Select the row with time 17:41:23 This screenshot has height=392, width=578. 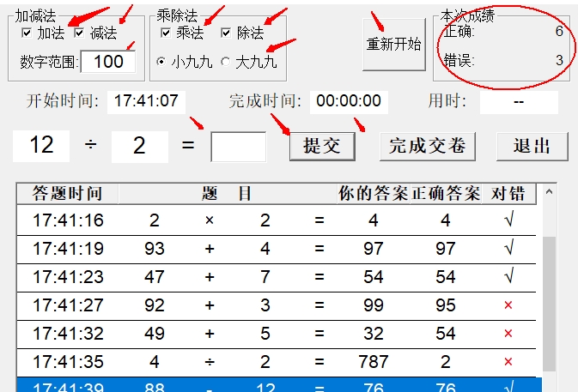click(x=276, y=277)
